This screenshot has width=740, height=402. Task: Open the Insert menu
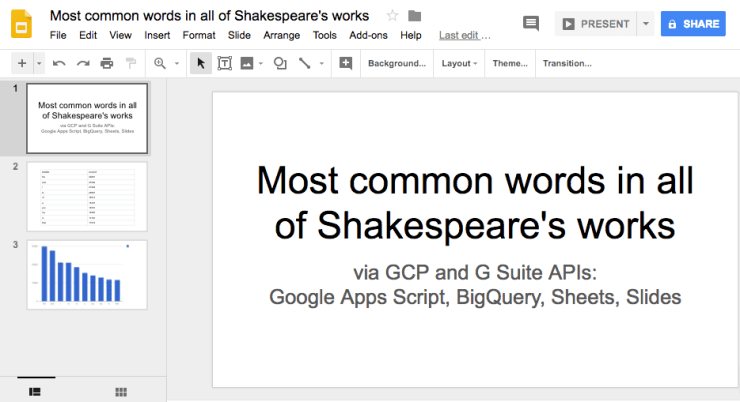coord(157,35)
